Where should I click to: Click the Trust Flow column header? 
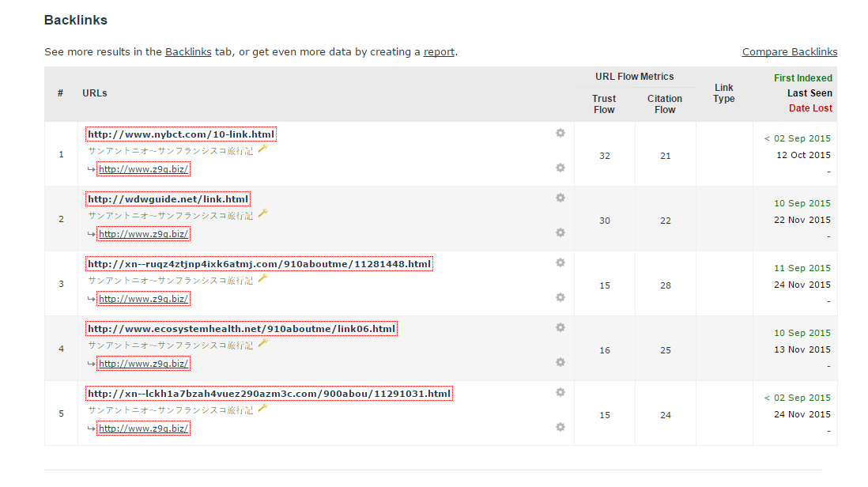tap(604, 104)
